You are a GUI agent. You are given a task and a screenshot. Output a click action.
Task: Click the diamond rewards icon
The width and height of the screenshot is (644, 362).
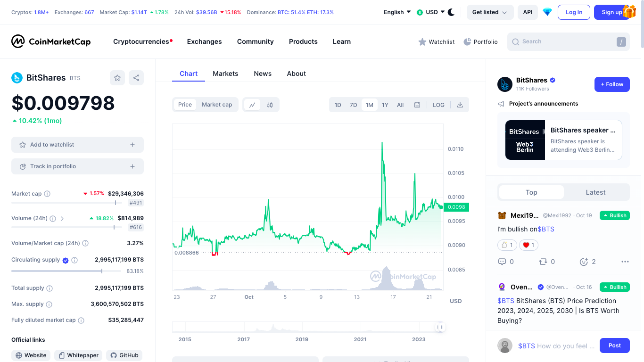547,12
